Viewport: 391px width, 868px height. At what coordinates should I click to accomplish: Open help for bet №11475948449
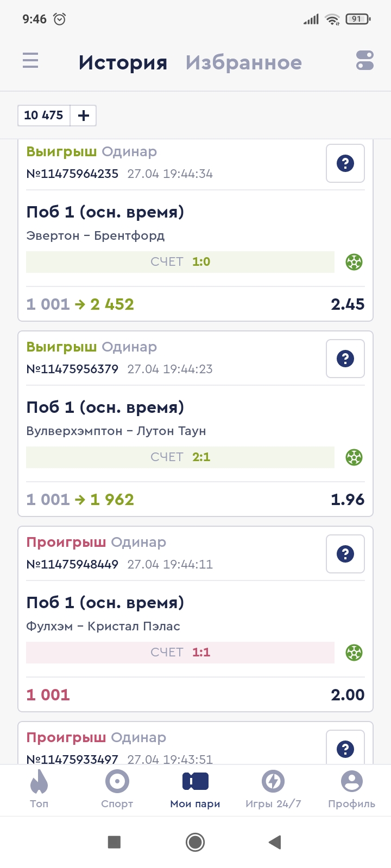(345, 554)
